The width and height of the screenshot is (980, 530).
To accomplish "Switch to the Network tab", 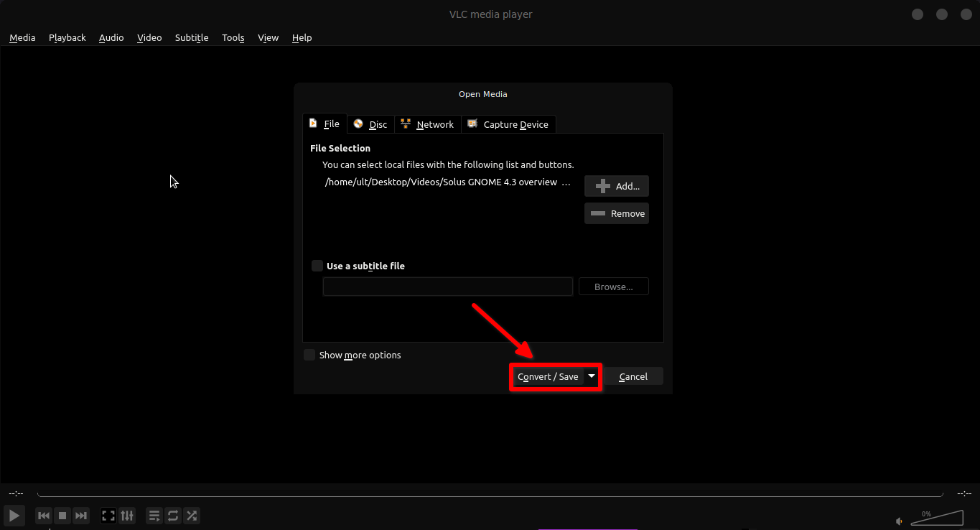I will click(x=427, y=124).
